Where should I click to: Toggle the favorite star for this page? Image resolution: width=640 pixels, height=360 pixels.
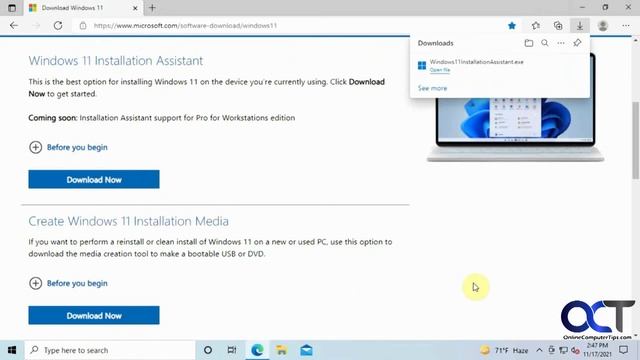coord(512,26)
